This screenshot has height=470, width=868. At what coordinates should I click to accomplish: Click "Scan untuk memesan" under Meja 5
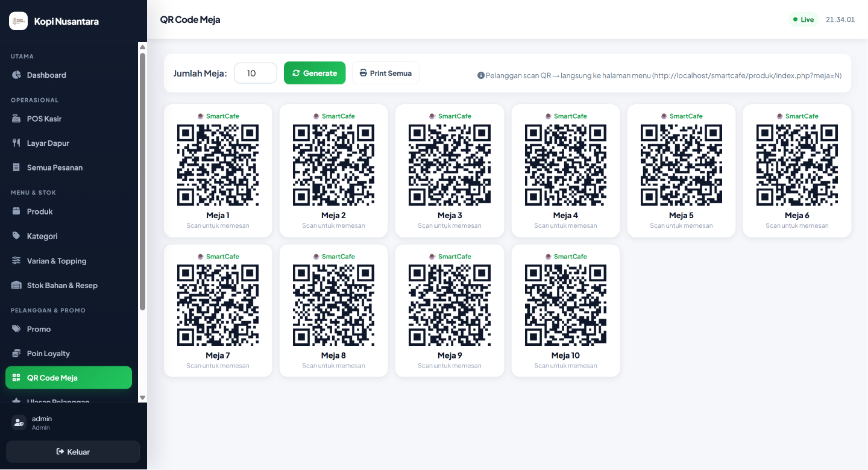pyautogui.click(x=681, y=226)
